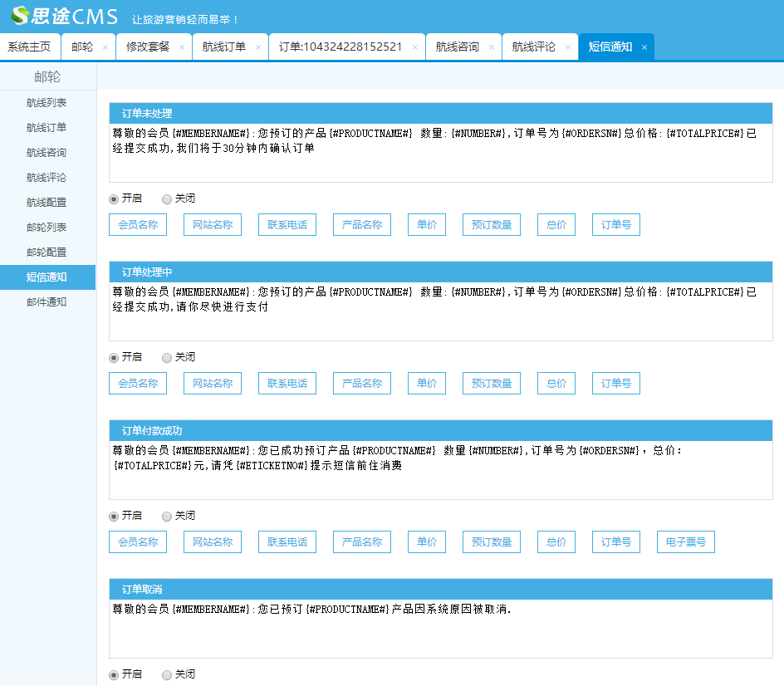Close the 航线订单 tab
This screenshot has width=784, height=686.
pyautogui.click(x=257, y=47)
